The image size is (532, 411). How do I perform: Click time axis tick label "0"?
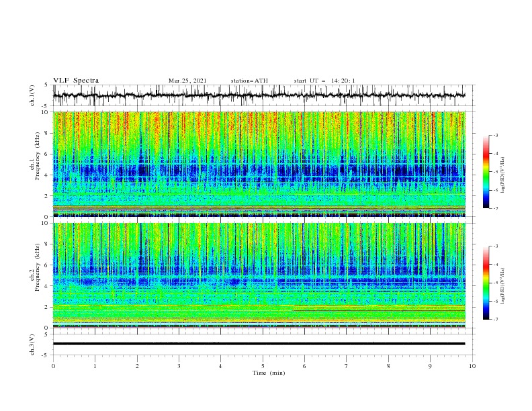point(53,366)
